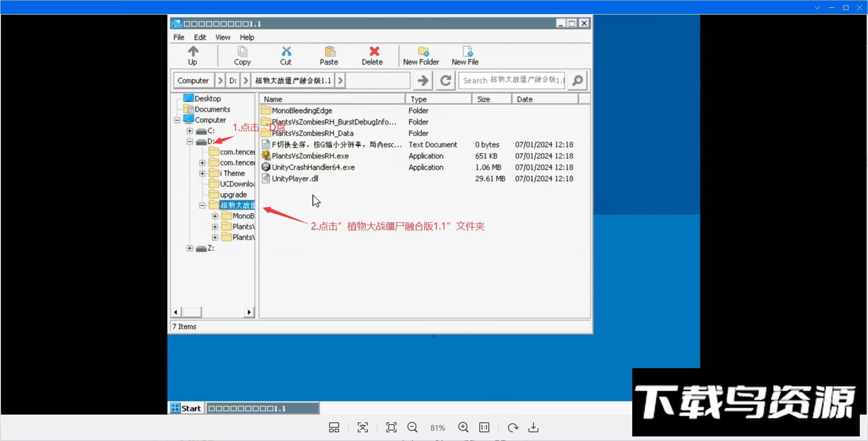Create a New Folder from toolbar
This screenshot has width=868, height=441.
pyautogui.click(x=421, y=56)
